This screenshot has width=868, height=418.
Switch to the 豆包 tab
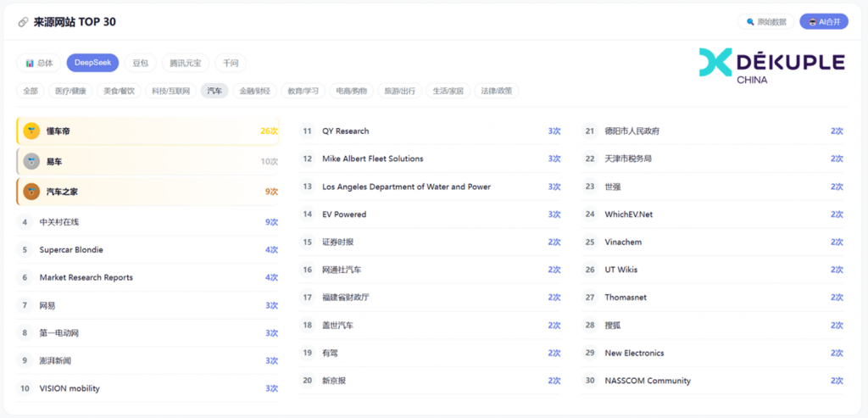[x=141, y=63]
